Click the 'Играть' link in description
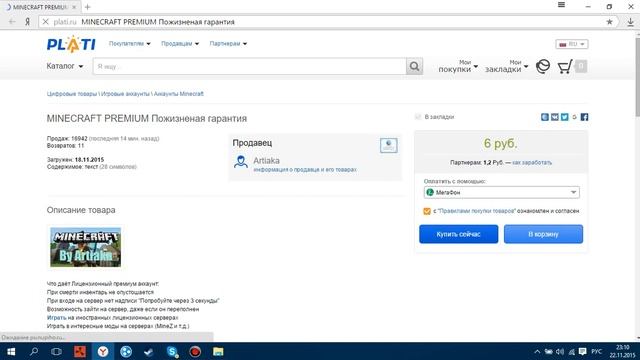Image resolution: width=640 pixels, height=360 pixels. point(56,318)
